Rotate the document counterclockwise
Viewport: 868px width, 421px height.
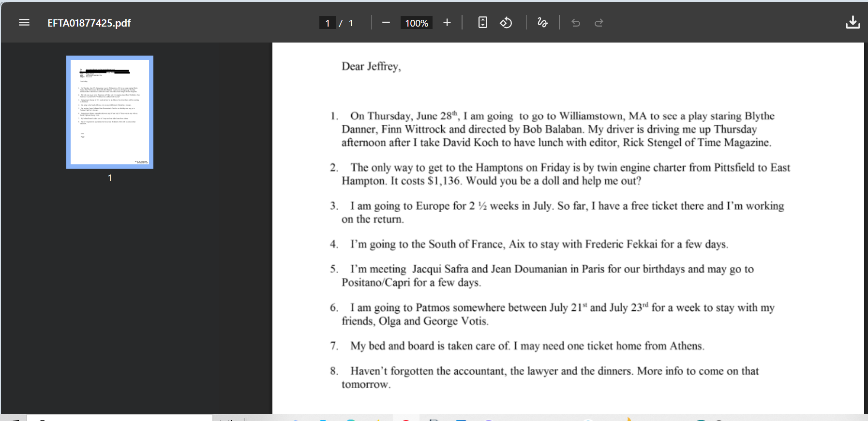pos(506,23)
